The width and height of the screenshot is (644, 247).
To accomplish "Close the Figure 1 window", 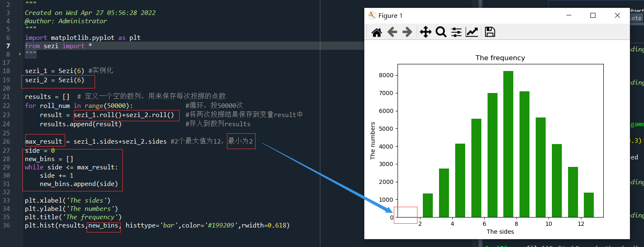I will pos(617,16).
